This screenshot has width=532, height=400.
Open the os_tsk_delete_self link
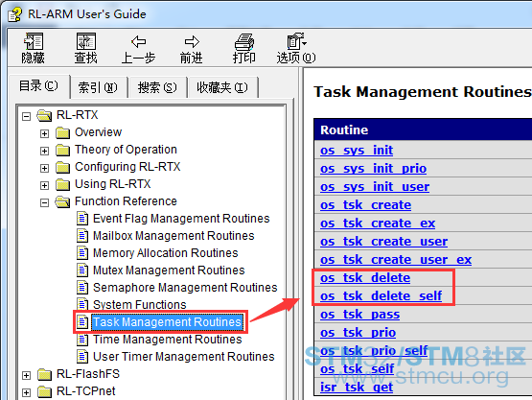click(381, 296)
